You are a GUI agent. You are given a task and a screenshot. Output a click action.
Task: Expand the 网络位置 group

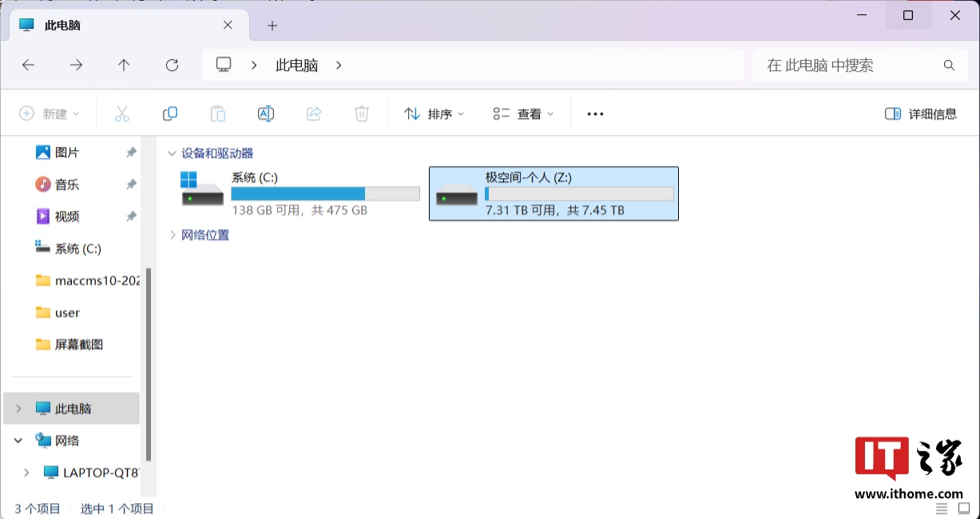point(172,235)
